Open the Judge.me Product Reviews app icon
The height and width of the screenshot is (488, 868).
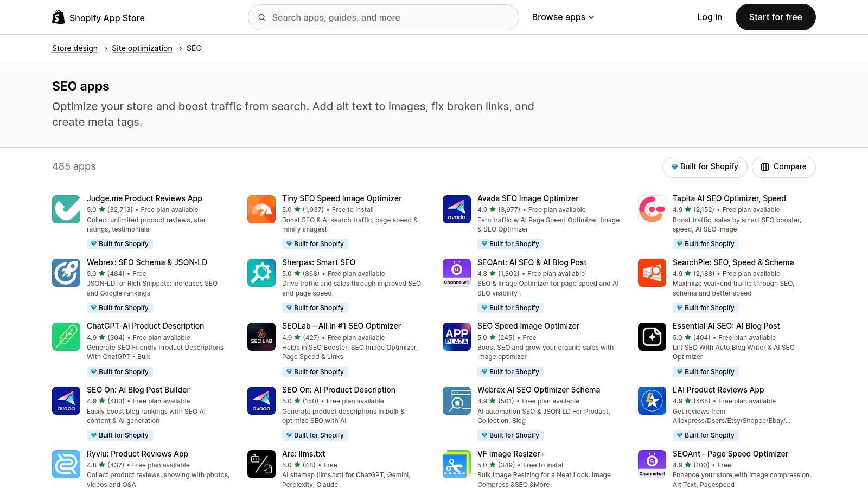pyautogui.click(x=66, y=209)
